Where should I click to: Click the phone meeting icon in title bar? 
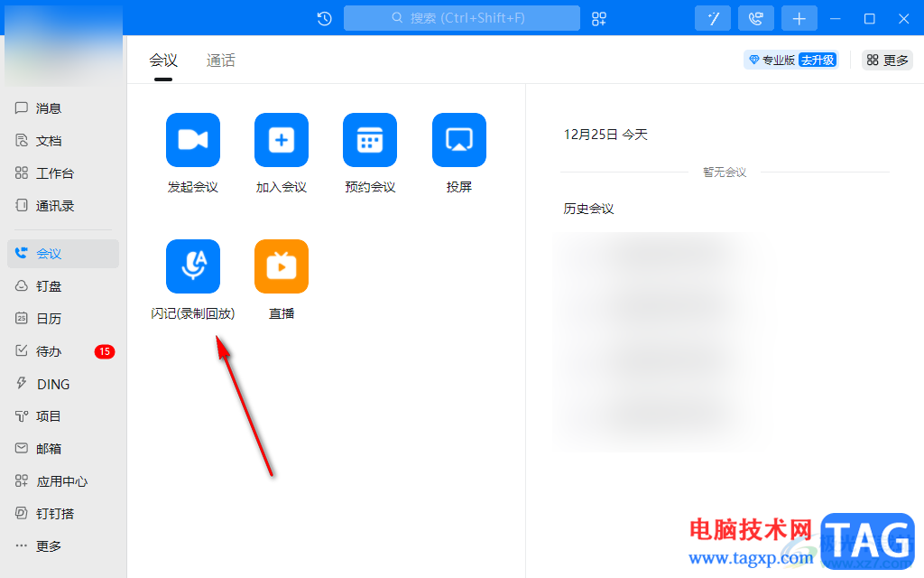[x=756, y=18]
